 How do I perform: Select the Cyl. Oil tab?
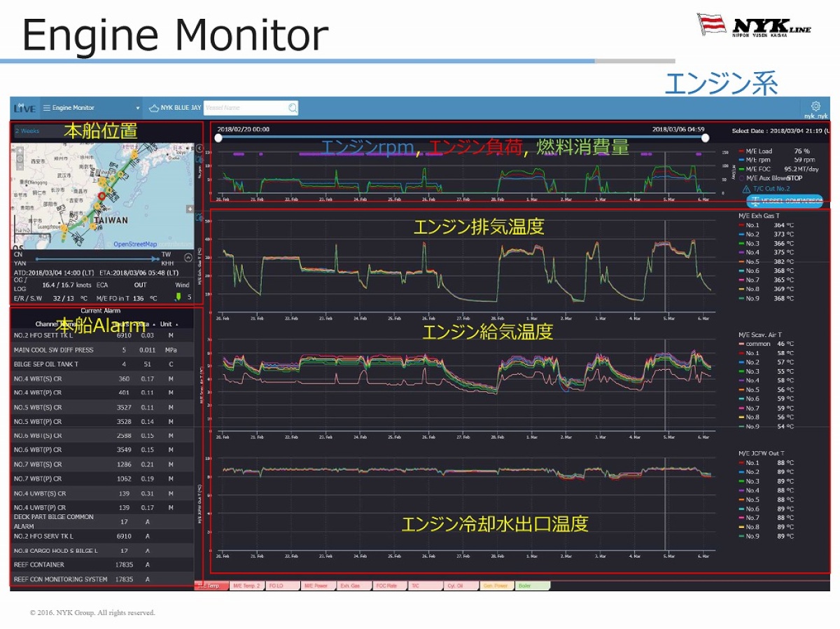pos(461,586)
